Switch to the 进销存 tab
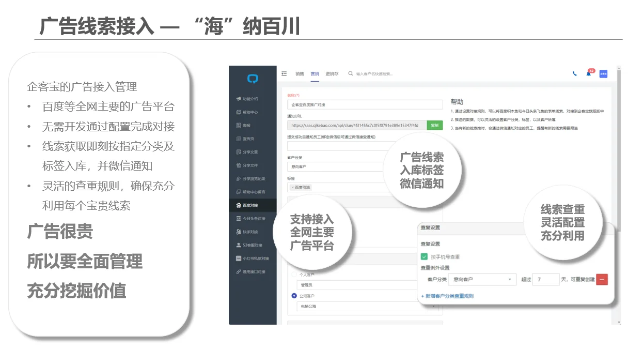The height and width of the screenshot is (350, 644). point(332,73)
